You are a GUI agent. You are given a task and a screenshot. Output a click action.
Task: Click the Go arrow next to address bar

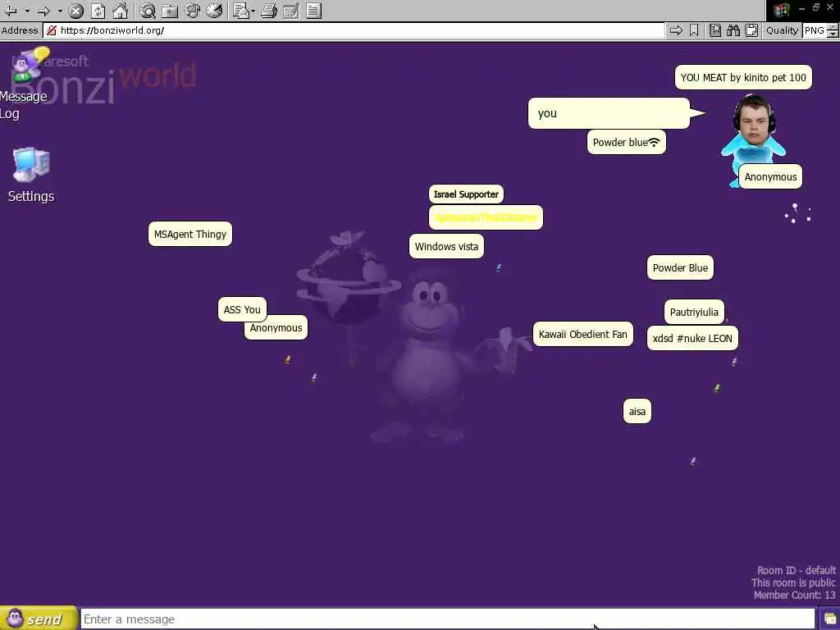coord(676,30)
